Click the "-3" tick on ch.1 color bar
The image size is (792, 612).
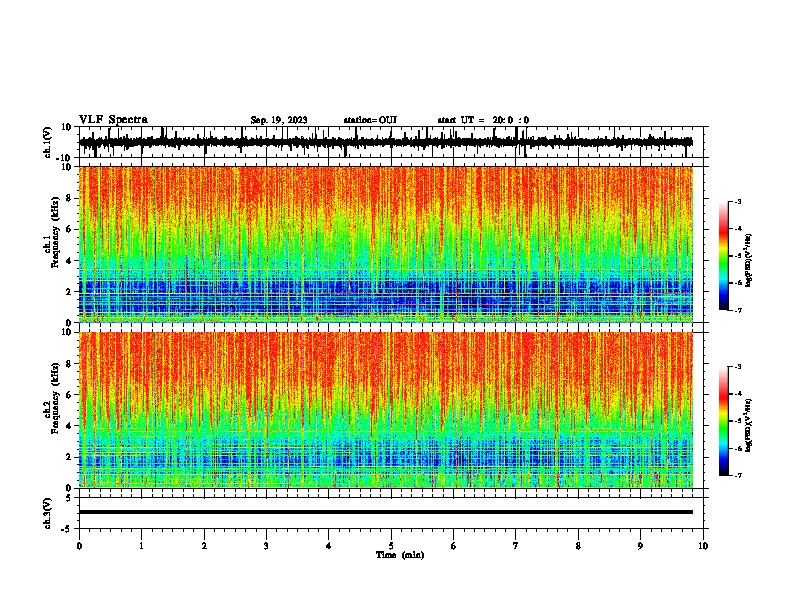[738, 201]
